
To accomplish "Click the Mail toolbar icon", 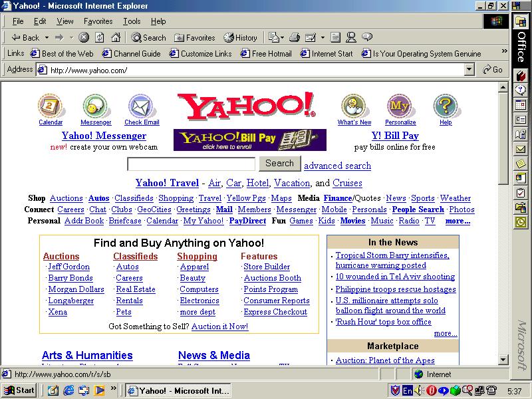I will [273, 37].
